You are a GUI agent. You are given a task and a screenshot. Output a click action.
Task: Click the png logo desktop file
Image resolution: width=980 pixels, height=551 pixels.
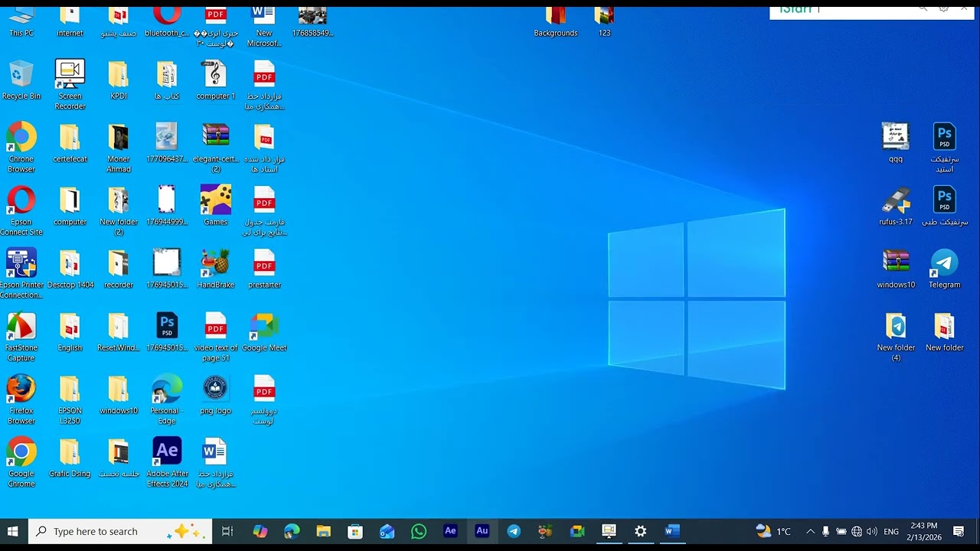215,394
